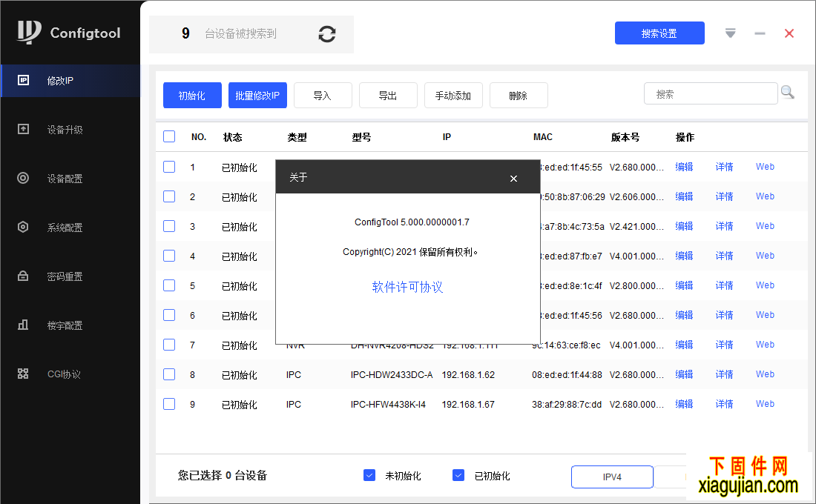Click the CGI协议 sidebar icon
The image size is (816, 504).
(x=23, y=374)
